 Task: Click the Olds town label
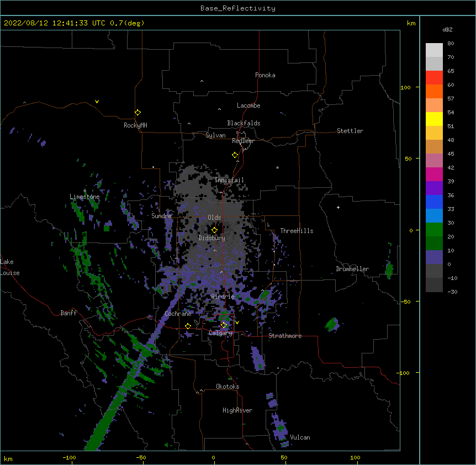(214, 218)
